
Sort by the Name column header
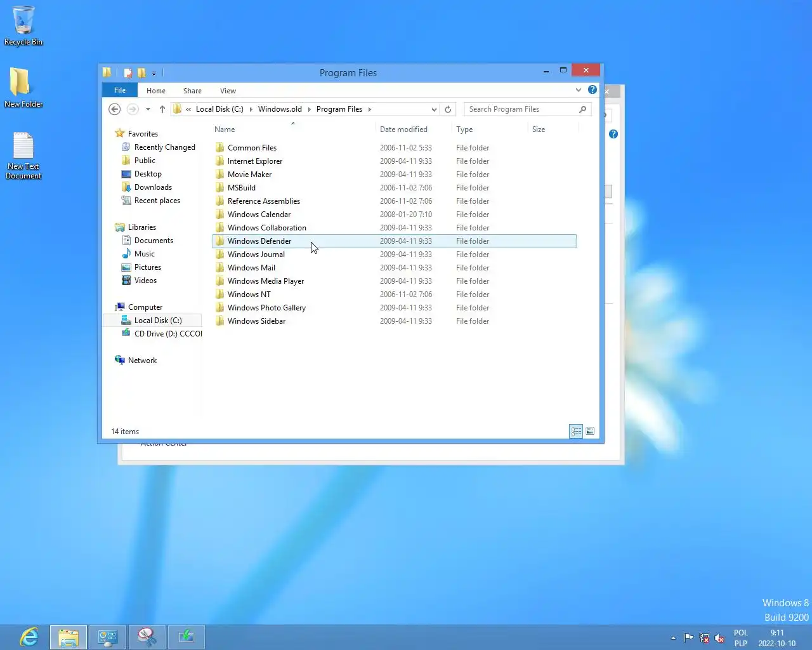pos(292,129)
